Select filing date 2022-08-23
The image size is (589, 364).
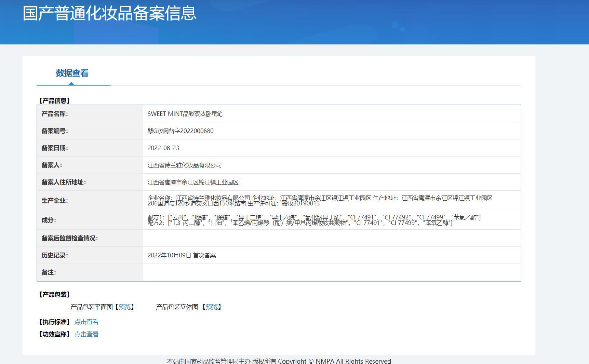[x=163, y=148]
